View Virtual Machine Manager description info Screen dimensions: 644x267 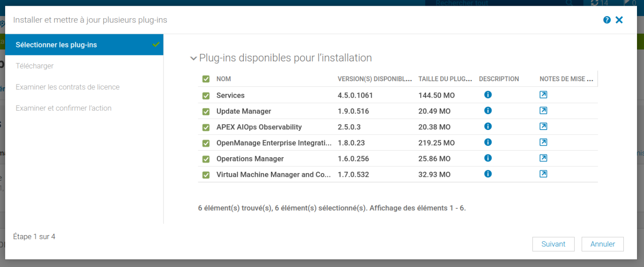point(487,174)
